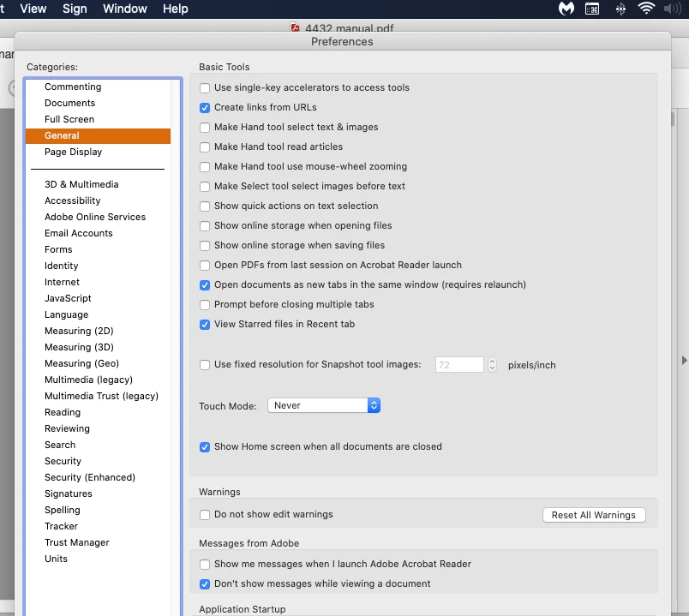Enable Show quick actions on text selection
689x616 pixels.
coord(205,206)
